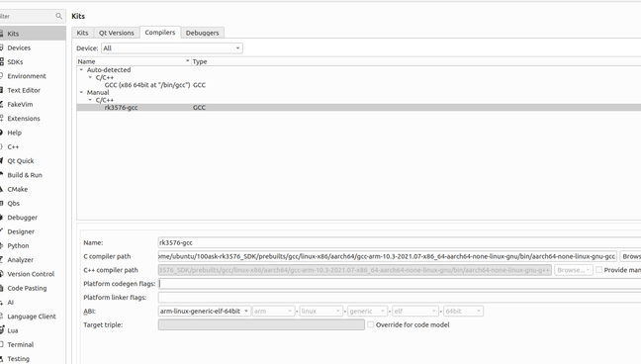
Task: Open the Help settings category
Action: (33, 133)
